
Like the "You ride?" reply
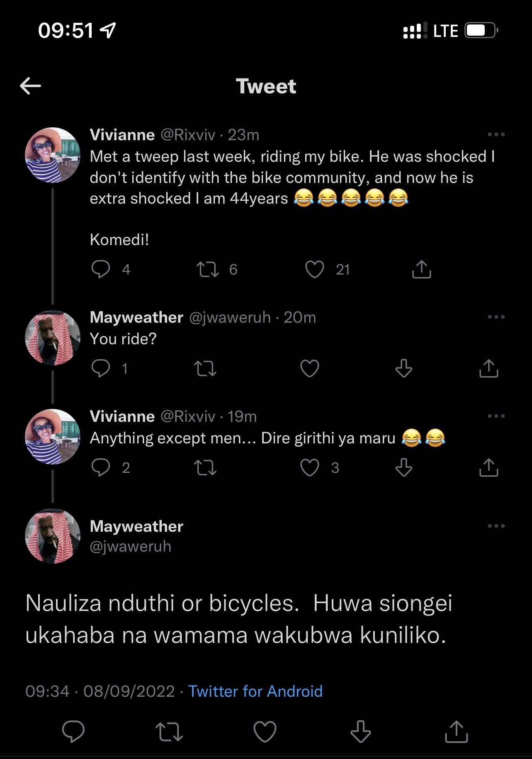pyautogui.click(x=309, y=368)
